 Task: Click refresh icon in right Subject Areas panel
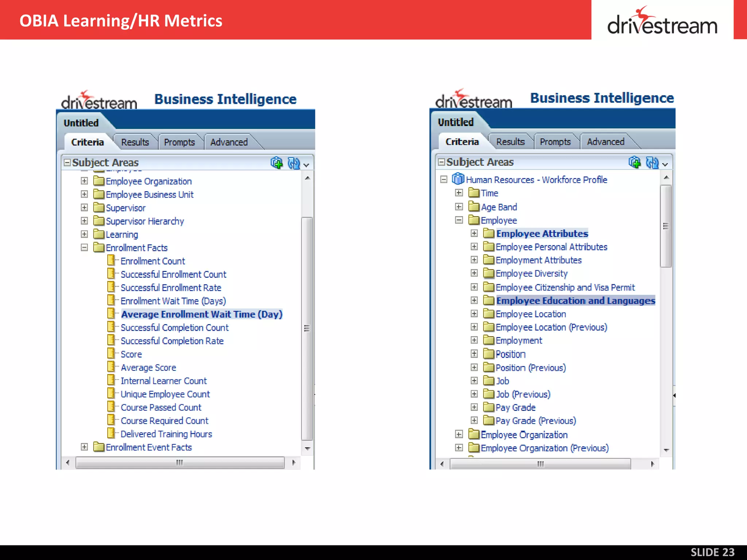[x=652, y=162]
